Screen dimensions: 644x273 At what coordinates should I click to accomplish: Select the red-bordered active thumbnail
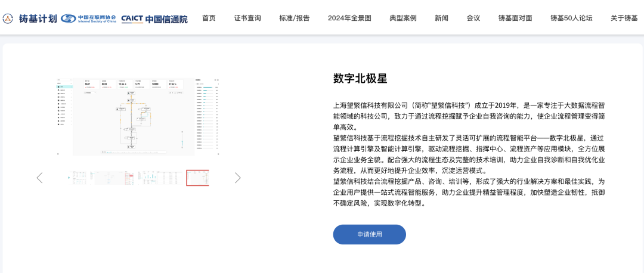point(197,178)
